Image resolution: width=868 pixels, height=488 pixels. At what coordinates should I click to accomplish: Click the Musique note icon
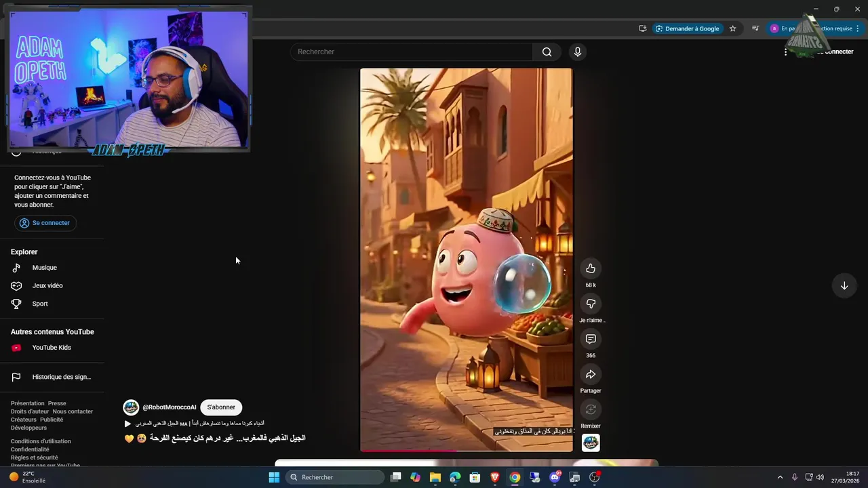(x=16, y=268)
